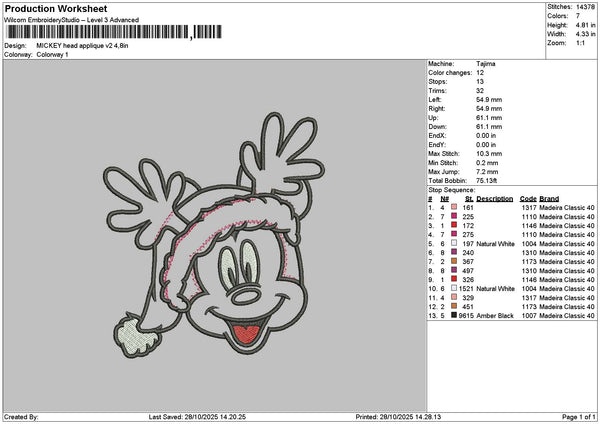Click the 'Description' column header

495,199
